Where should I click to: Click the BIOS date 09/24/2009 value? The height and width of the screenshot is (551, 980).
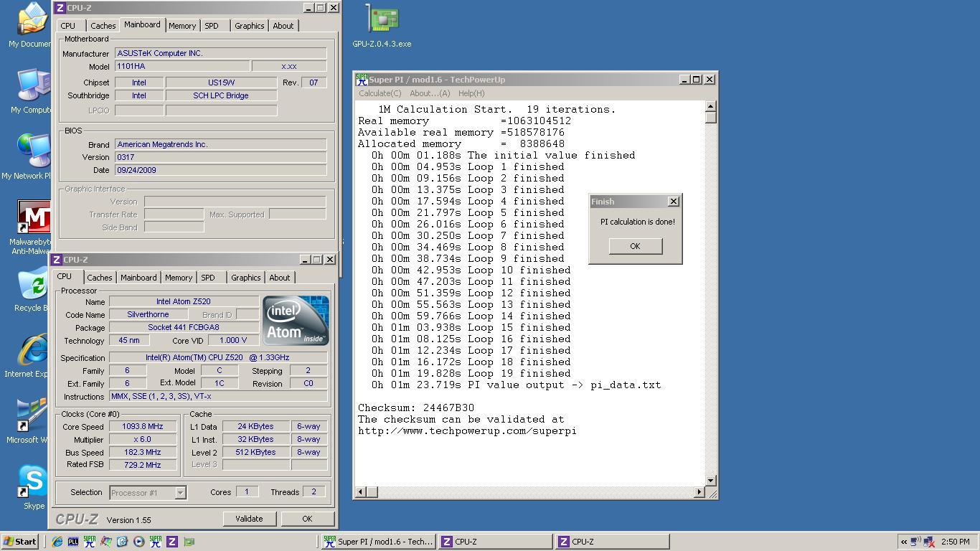pos(221,170)
